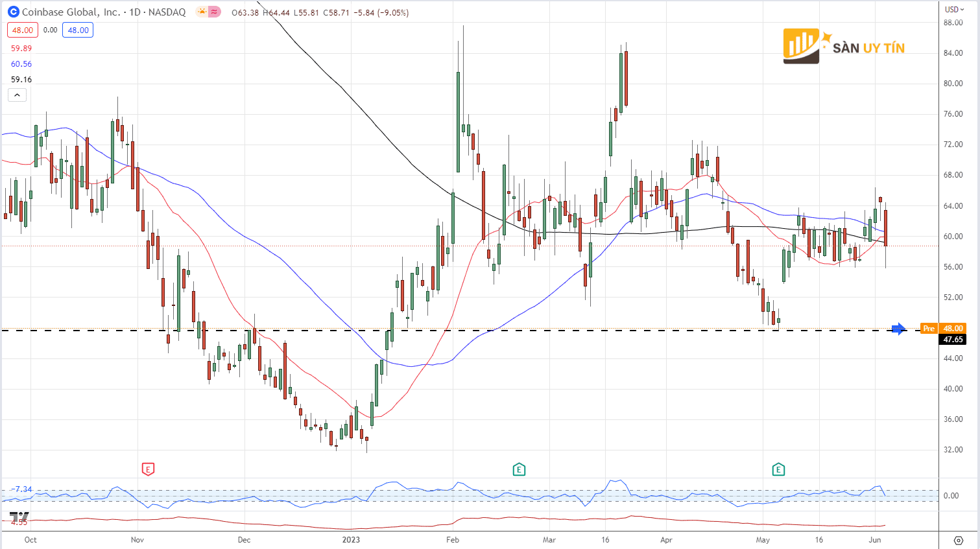Click the Oct label on time axis
The width and height of the screenshot is (980, 549).
30,540
